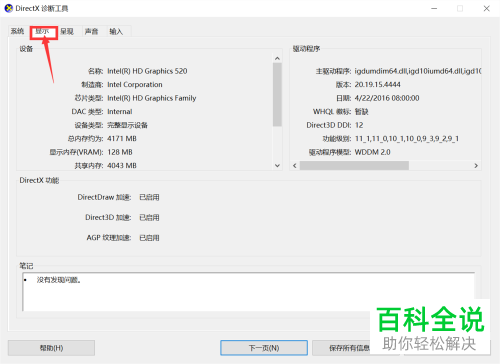
Task: Click the DirectX diagnostic tool title icon
Action: coord(9,8)
